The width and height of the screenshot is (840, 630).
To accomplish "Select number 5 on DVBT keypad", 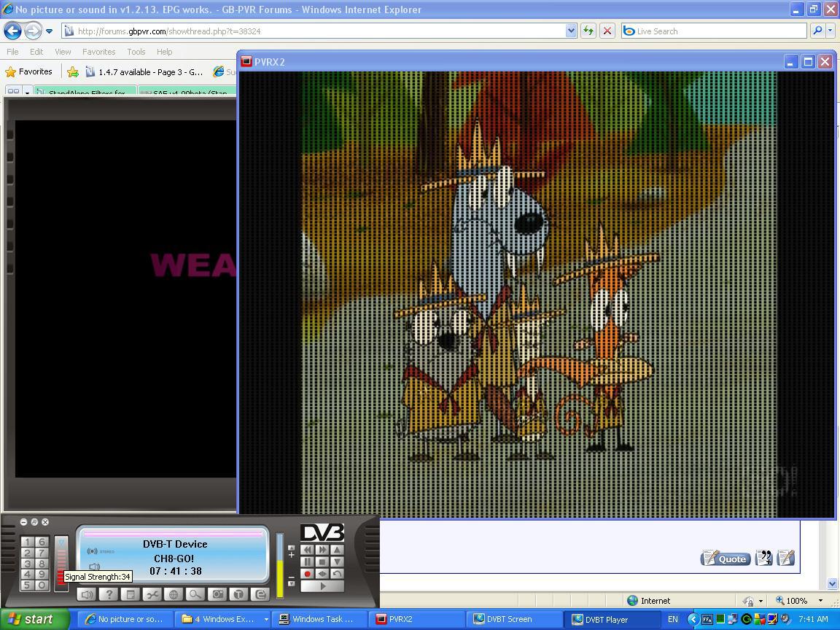I will pyautogui.click(x=27, y=586).
